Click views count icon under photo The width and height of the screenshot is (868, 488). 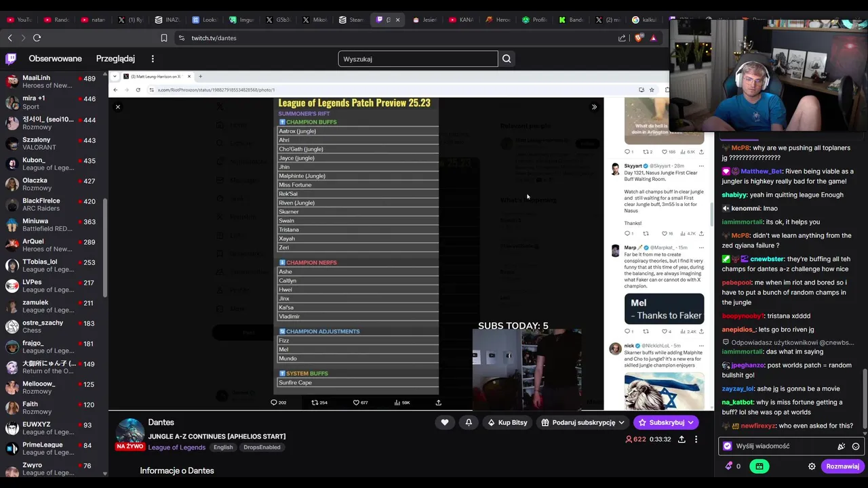[x=397, y=403]
